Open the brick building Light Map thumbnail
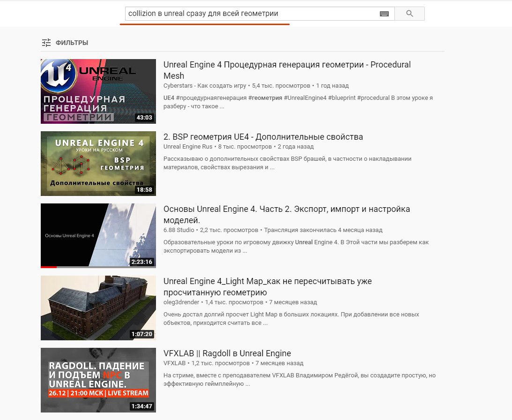This screenshot has height=420, width=512. point(98,308)
